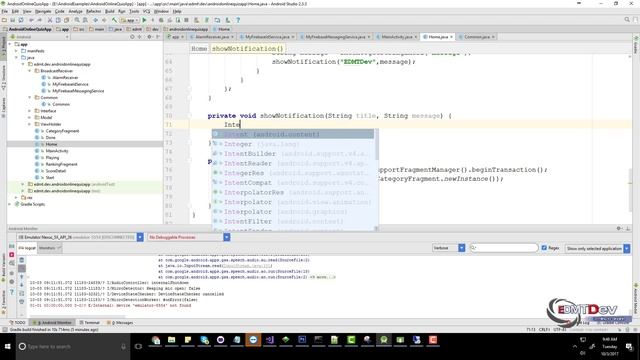Click the Android Monitor gear settings icon
Screen dimensions: 640x360
click(x=619, y=229)
